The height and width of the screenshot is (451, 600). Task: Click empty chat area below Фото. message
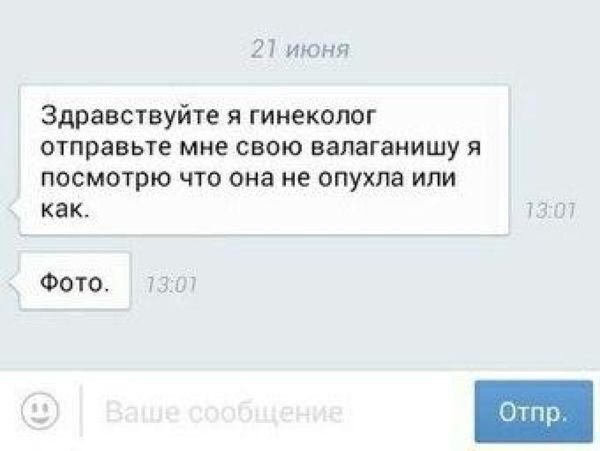click(300, 339)
